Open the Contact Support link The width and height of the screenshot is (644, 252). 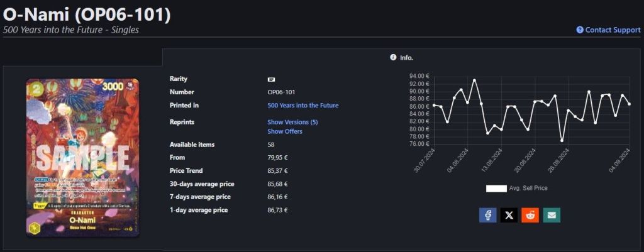coord(613,30)
